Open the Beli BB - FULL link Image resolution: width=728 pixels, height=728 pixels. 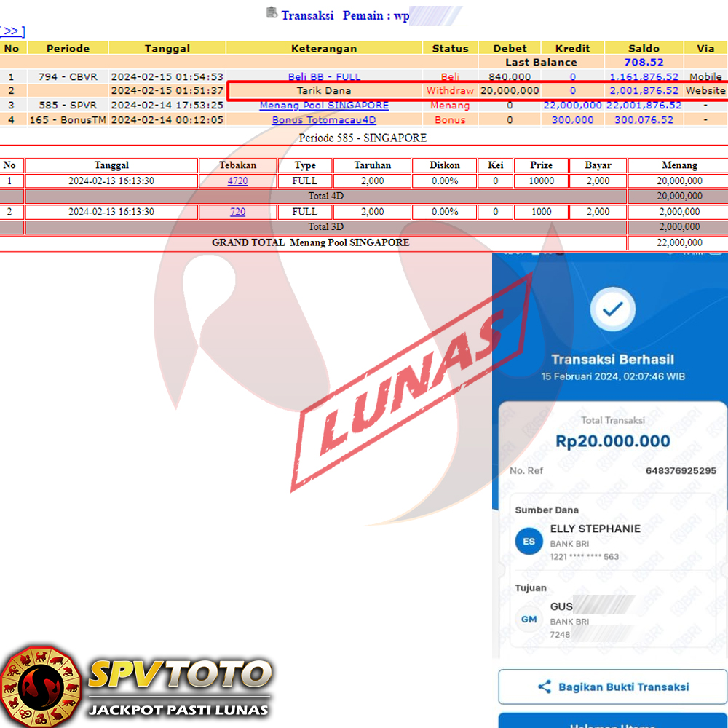[x=324, y=76]
